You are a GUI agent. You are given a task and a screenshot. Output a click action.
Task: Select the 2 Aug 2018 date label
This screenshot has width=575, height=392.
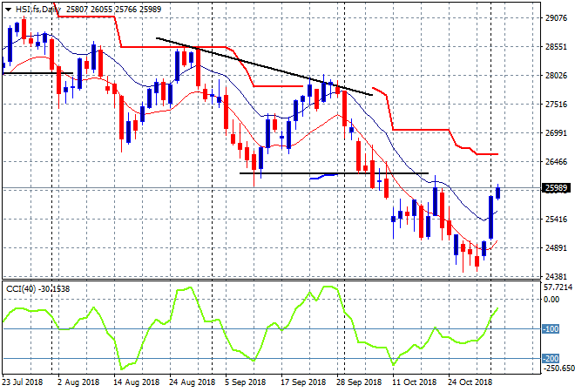[78, 382]
